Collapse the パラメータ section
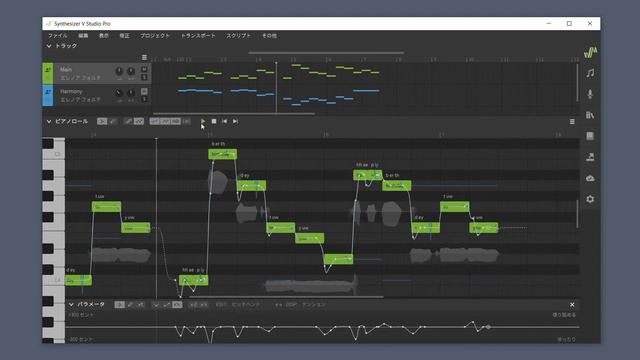Viewport: 640px width, 360px height. [71, 304]
